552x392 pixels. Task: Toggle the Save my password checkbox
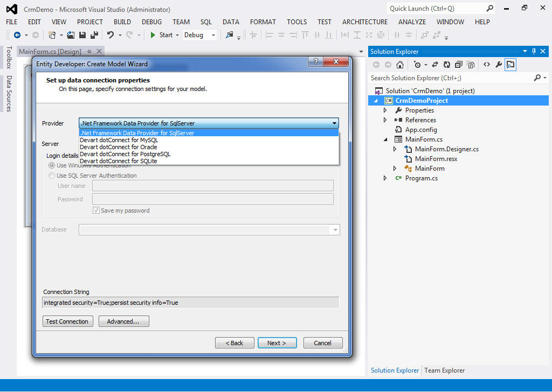coord(96,211)
